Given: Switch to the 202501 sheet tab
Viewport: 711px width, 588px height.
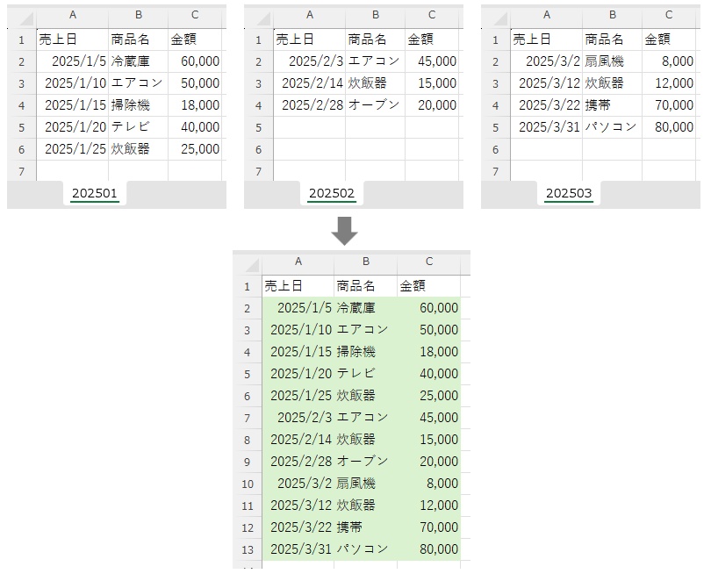Looking at the screenshot, I should click(95, 193).
